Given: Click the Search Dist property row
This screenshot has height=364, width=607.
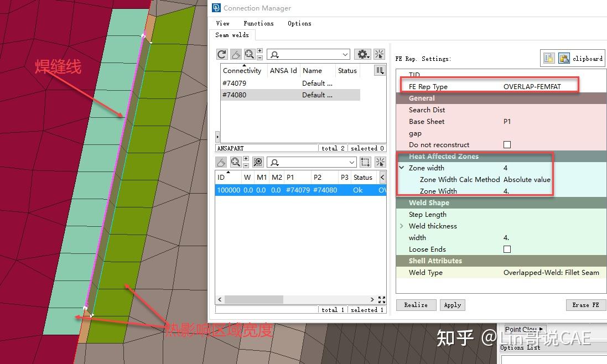Looking at the screenshot, I should tap(501, 110).
